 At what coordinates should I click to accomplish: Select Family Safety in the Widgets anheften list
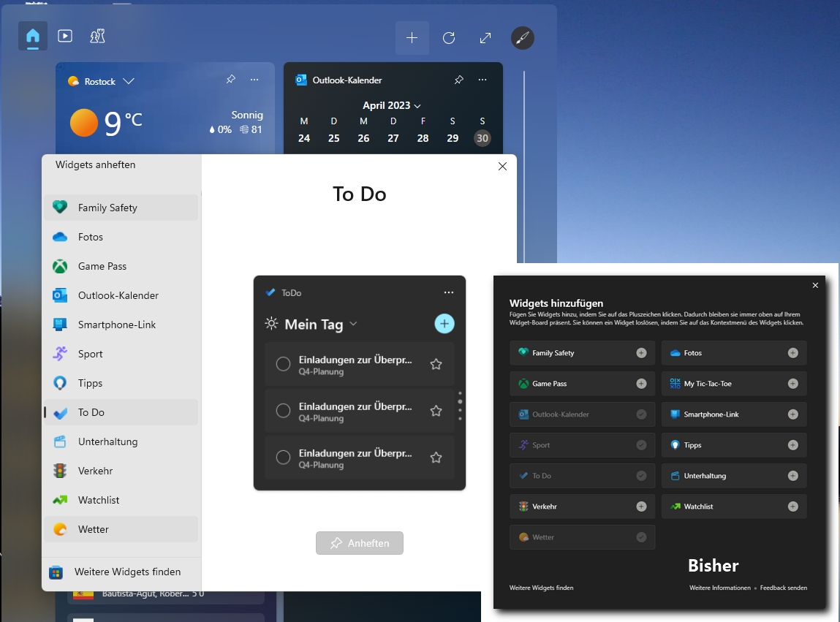121,208
